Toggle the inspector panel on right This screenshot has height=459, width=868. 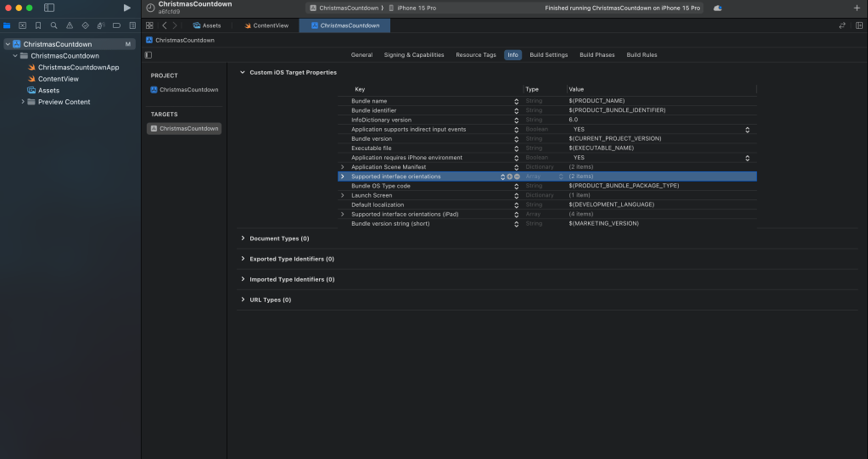(859, 25)
